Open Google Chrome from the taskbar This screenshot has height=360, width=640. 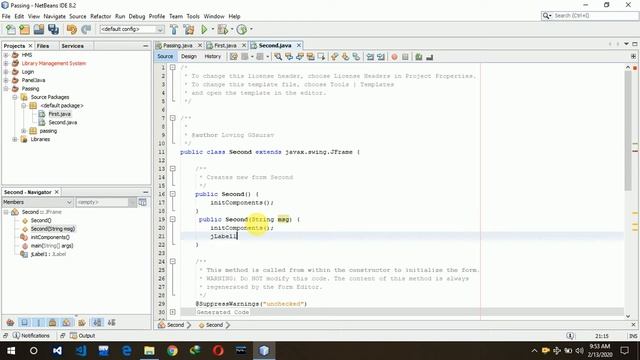point(172,351)
